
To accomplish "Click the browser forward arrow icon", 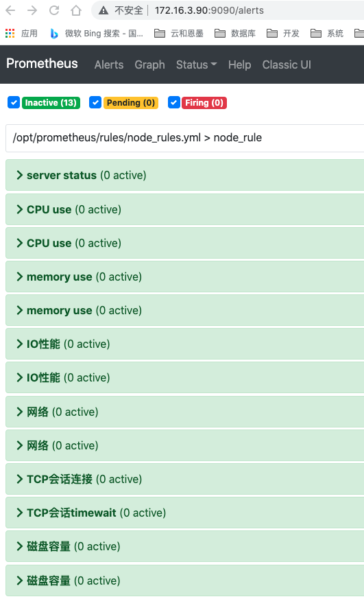I will 32,10.
